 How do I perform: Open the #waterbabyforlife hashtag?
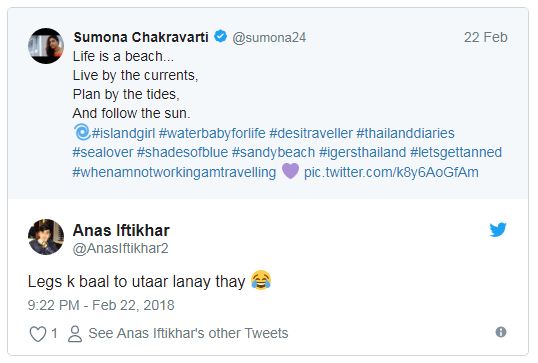tap(212, 133)
